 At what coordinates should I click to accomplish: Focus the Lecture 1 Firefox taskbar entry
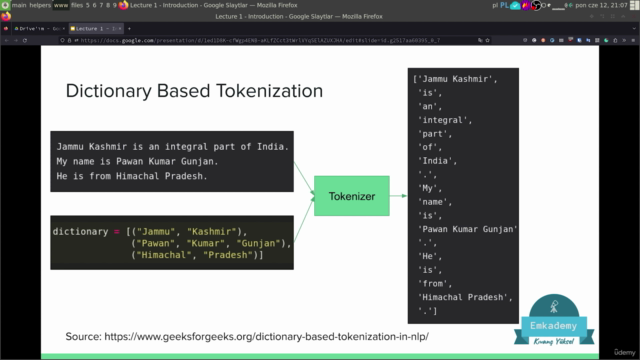pos(208,5)
